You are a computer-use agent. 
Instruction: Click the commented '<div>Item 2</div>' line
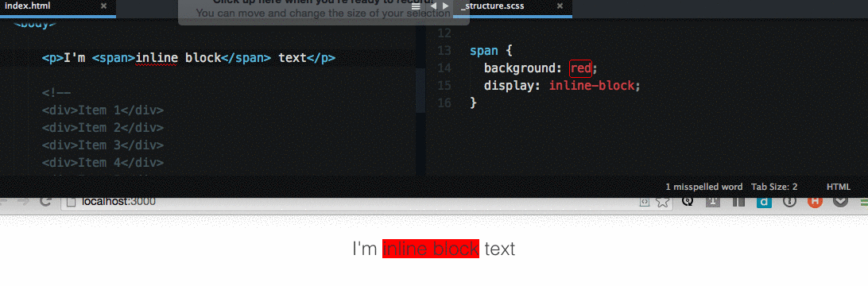(103, 128)
